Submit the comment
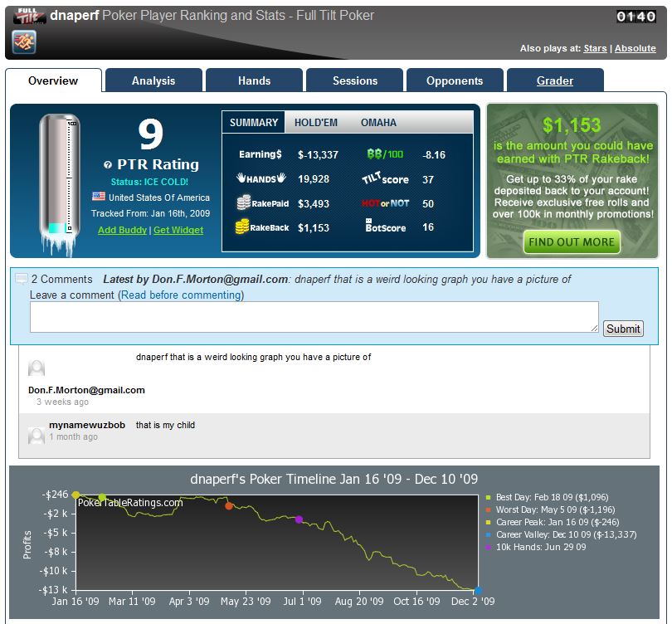 click(x=623, y=329)
